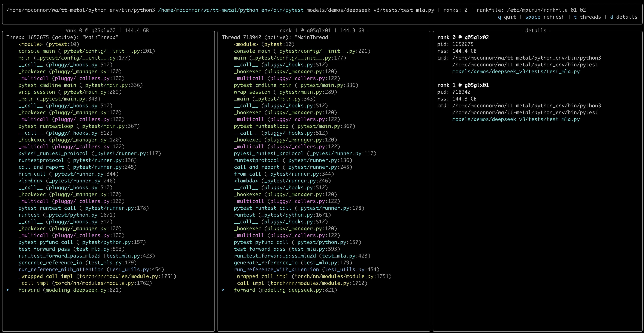Click 'from_call' frame in rank 0
644x333 pixels.
68,174
